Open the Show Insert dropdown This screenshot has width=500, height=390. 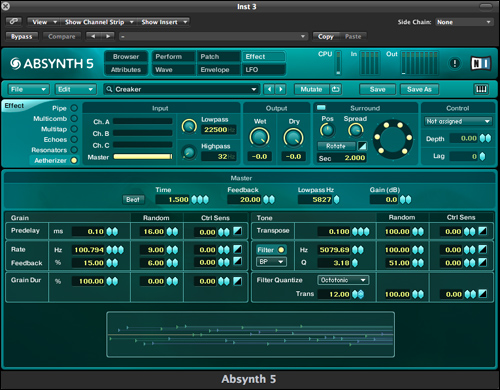click(164, 22)
